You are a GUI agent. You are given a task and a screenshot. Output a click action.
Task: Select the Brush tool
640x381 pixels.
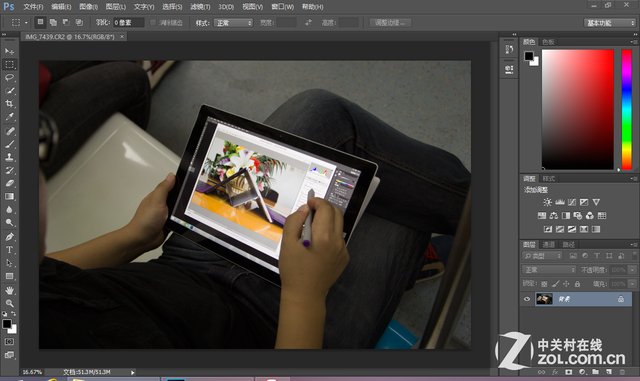[x=9, y=144]
